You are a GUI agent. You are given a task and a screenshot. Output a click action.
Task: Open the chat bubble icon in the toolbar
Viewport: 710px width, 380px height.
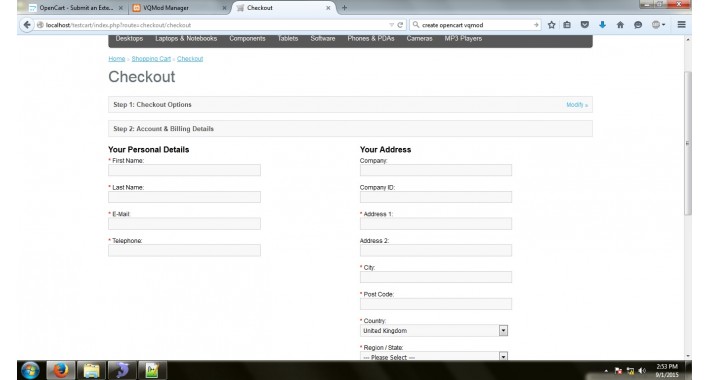point(638,25)
